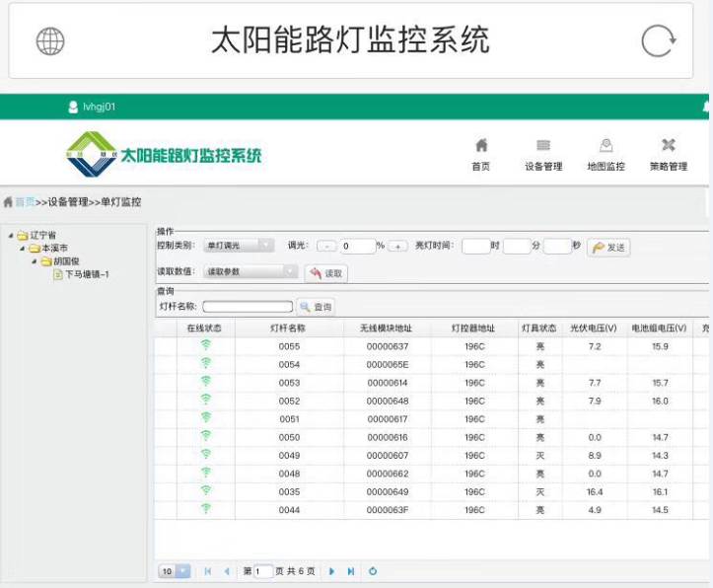Click the 胡国俊 folder icon
This screenshot has width=713, height=588.
click(x=46, y=261)
